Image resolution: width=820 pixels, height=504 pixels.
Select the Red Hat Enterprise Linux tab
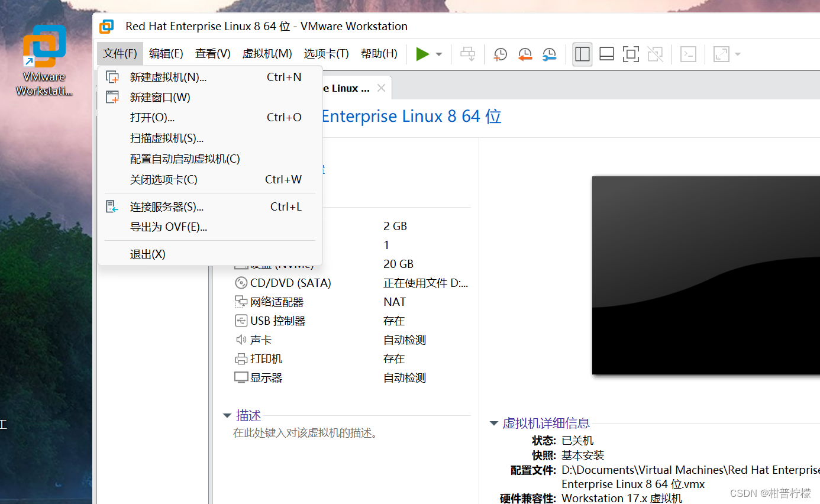pos(346,88)
